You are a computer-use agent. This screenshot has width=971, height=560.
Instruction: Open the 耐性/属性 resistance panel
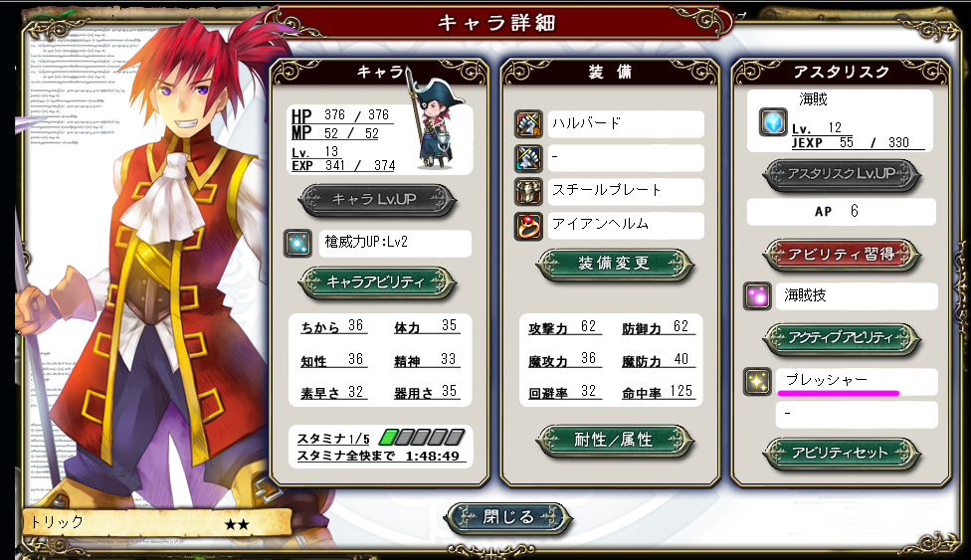tap(614, 441)
